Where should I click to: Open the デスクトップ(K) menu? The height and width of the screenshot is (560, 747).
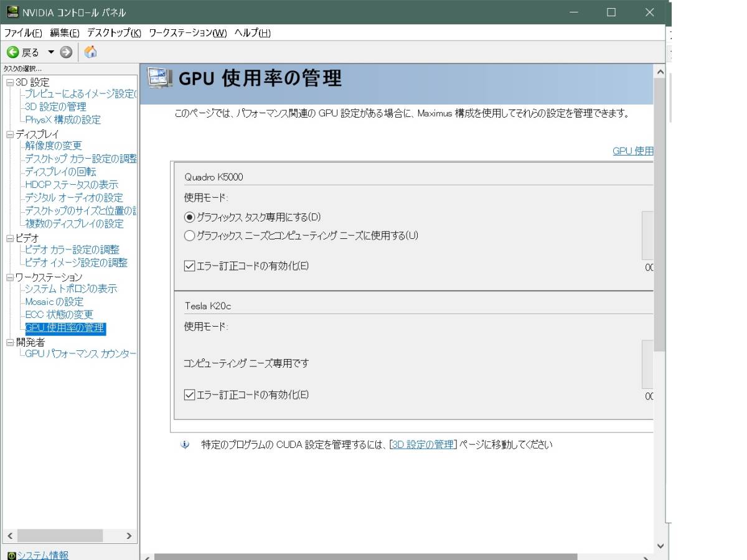[x=114, y=33]
